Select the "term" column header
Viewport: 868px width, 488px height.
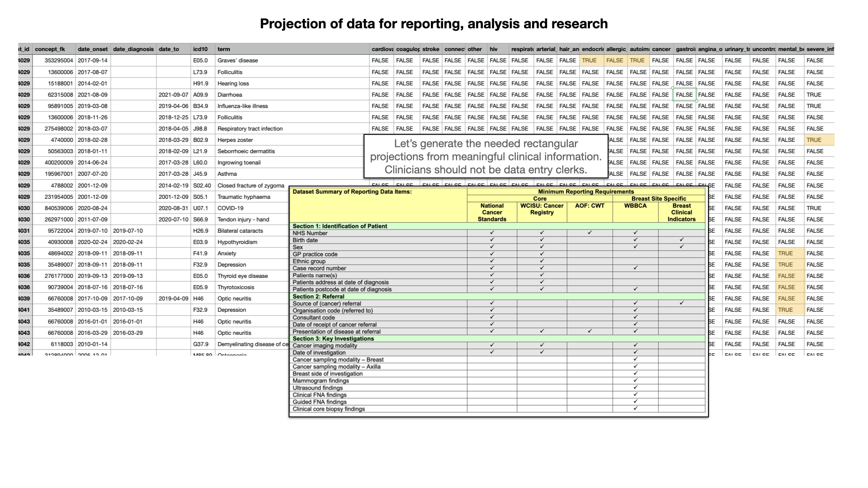coord(225,49)
